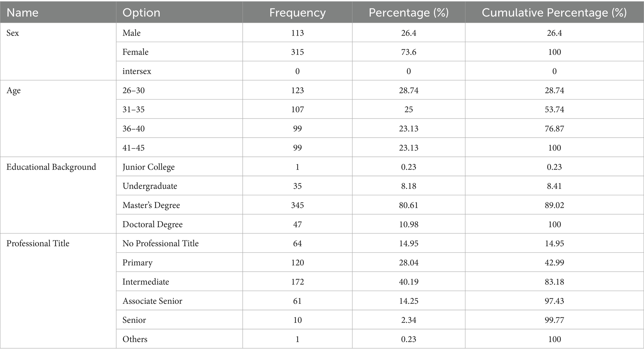Select the intersex option cell
Viewport: 644px width, 354px height.
tap(137, 71)
